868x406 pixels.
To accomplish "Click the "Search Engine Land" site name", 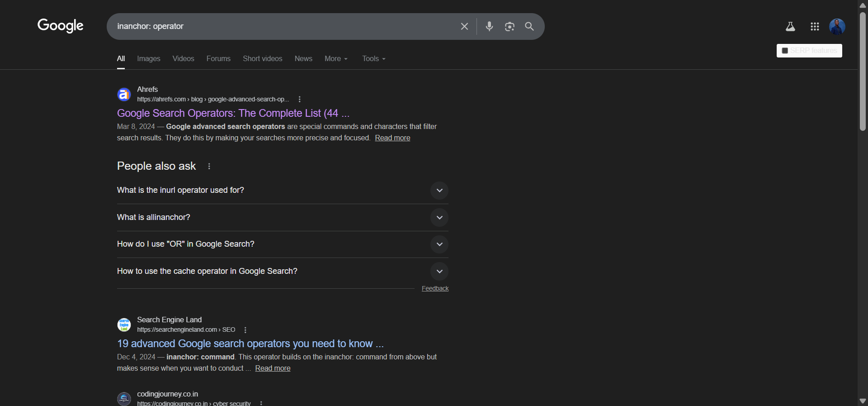I will pyautogui.click(x=170, y=320).
